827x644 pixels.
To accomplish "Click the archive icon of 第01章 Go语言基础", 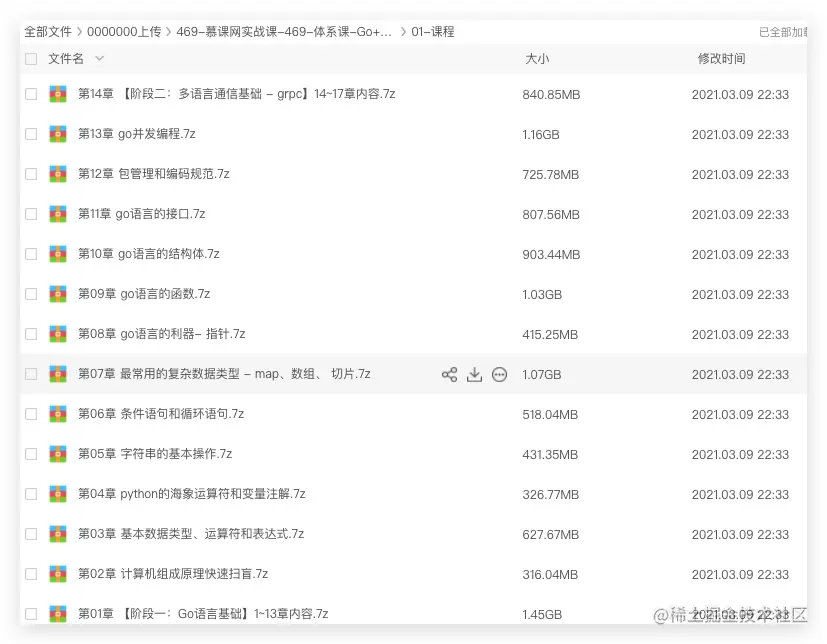I will tap(57, 614).
